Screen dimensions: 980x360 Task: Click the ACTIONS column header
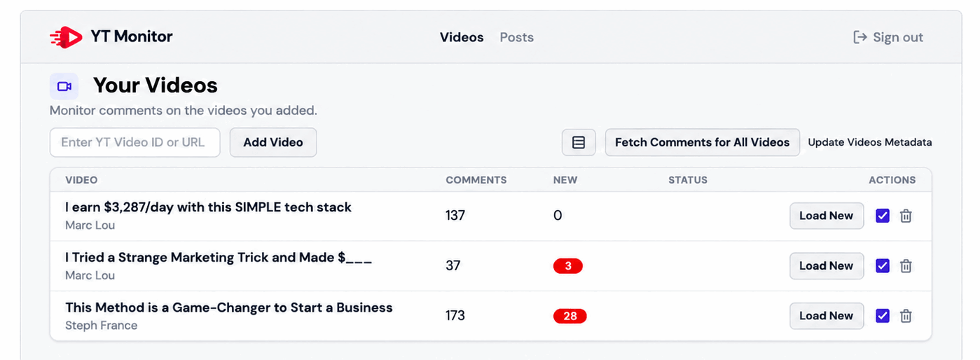[892, 180]
